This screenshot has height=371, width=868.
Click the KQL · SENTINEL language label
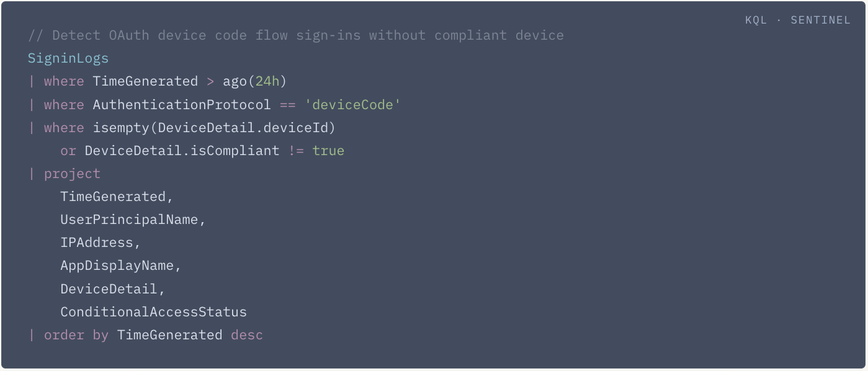coord(797,20)
